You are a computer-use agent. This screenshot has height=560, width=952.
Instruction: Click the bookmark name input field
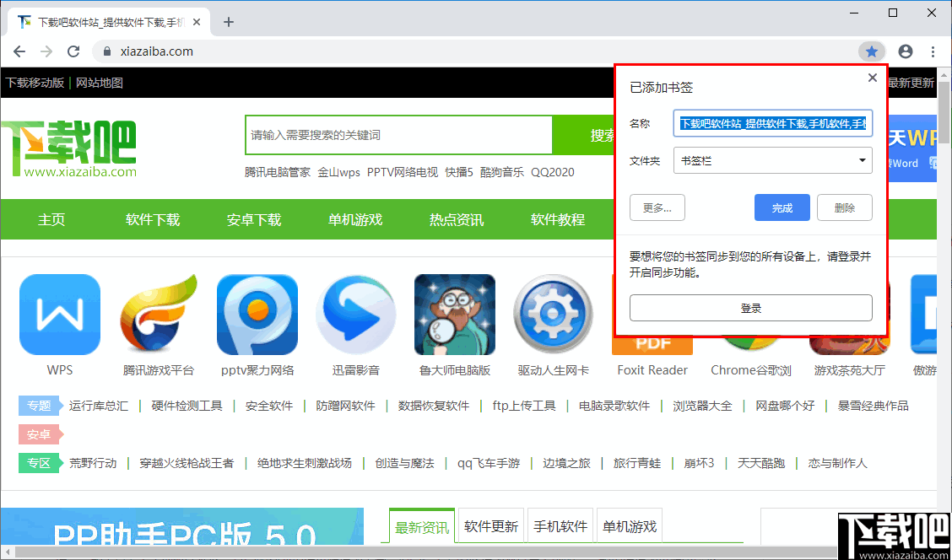point(772,123)
